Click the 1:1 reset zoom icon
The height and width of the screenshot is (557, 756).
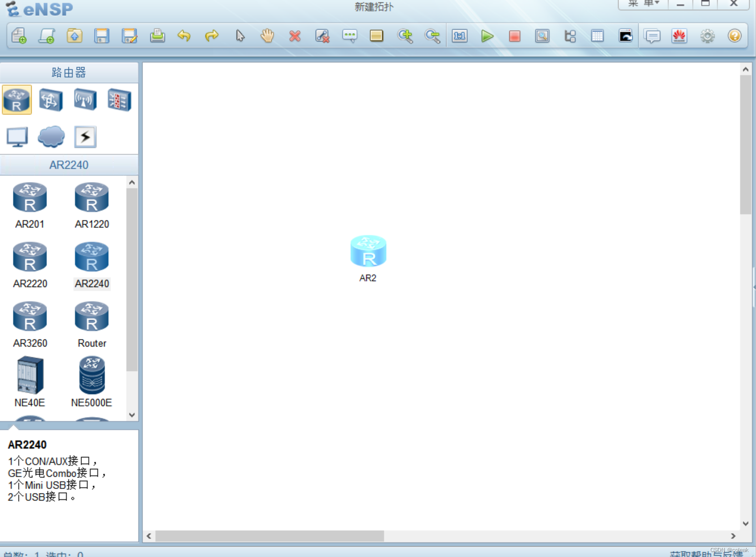(460, 36)
